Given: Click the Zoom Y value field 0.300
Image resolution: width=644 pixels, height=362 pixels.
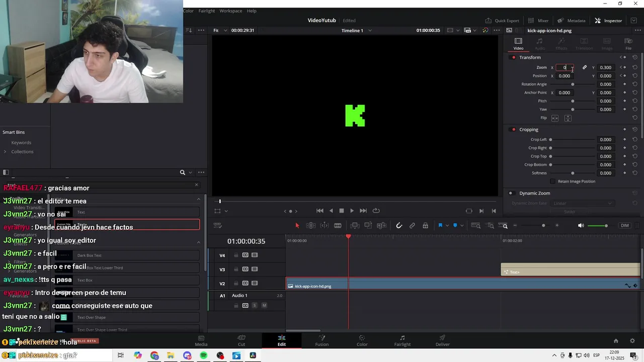Looking at the screenshot, I should [606, 67].
